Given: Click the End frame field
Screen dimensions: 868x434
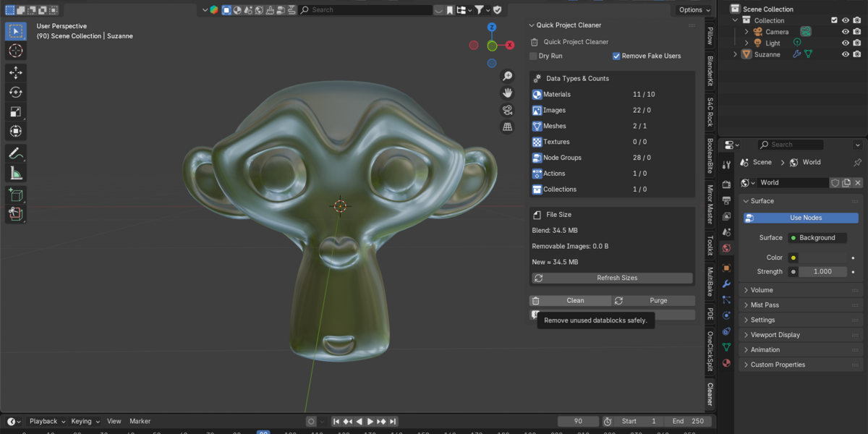Looking at the screenshot, I should coord(687,421).
